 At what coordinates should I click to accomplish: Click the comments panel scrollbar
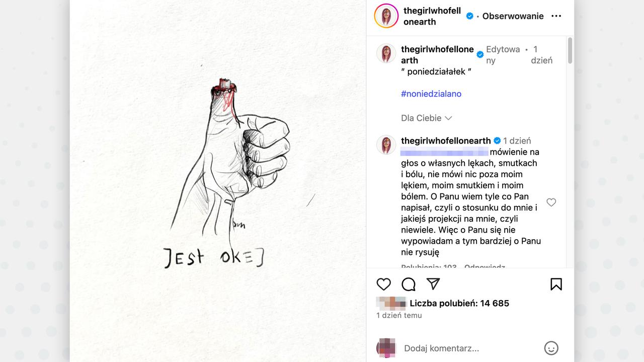click(570, 50)
